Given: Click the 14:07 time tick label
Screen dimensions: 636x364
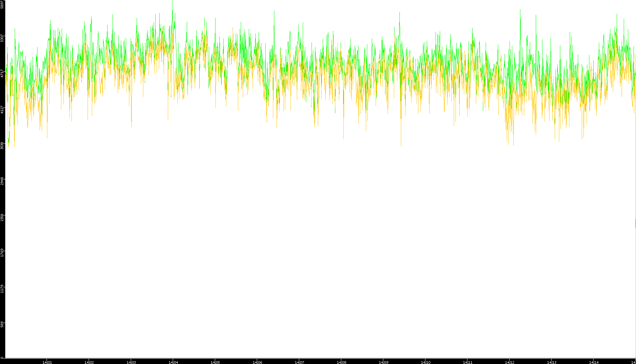Looking at the screenshot, I should pyautogui.click(x=299, y=362).
